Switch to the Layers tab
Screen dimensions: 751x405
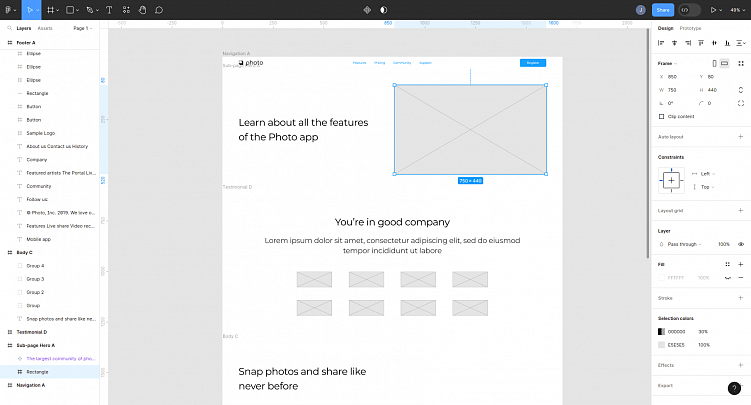pyautogui.click(x=23, y=28)
